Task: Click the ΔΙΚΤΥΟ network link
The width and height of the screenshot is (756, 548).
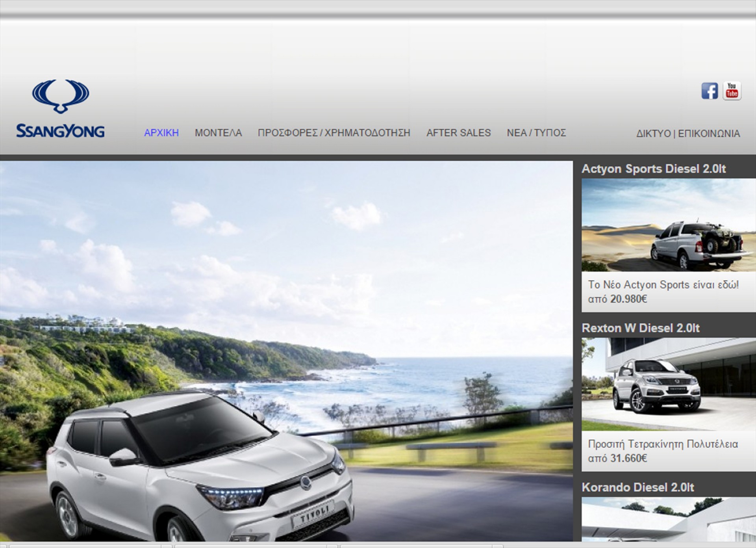Action: click(x=653, y=134)
